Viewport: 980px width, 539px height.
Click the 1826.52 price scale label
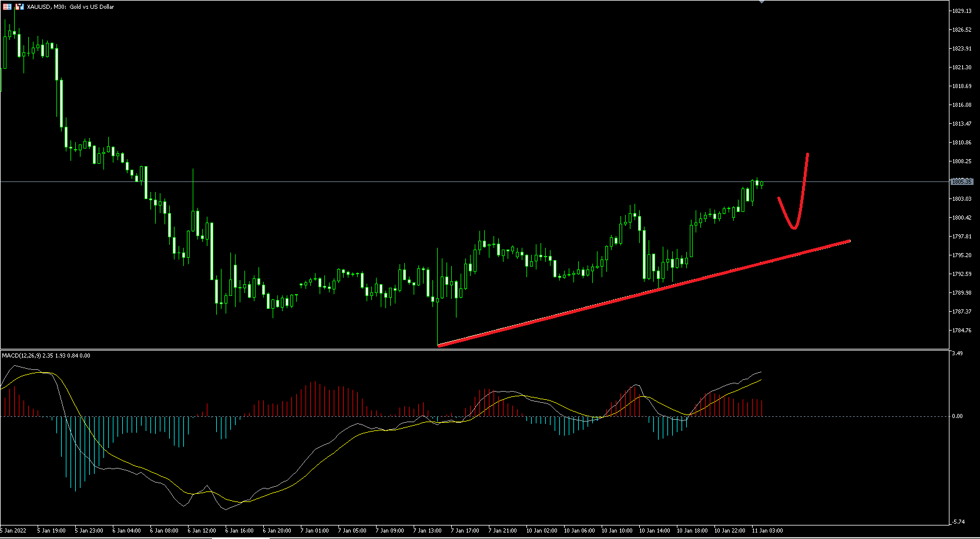[x=962, y=30]
